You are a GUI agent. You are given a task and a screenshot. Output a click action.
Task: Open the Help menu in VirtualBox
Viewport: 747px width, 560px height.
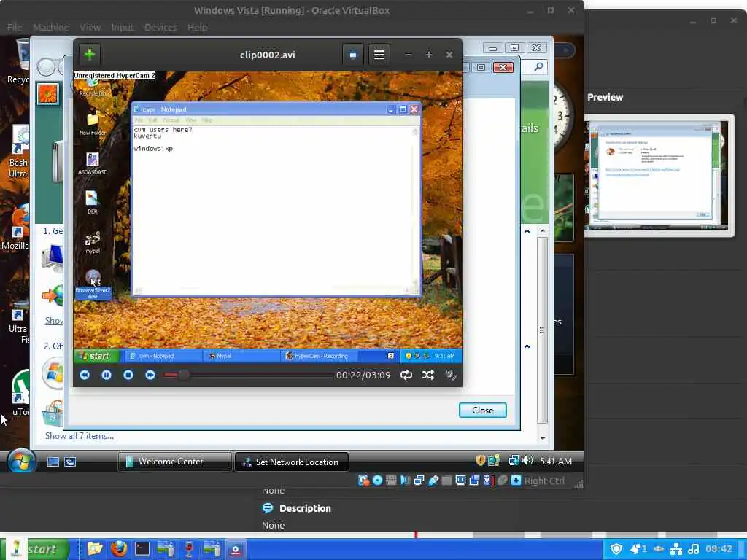click(x=197, y=27)
